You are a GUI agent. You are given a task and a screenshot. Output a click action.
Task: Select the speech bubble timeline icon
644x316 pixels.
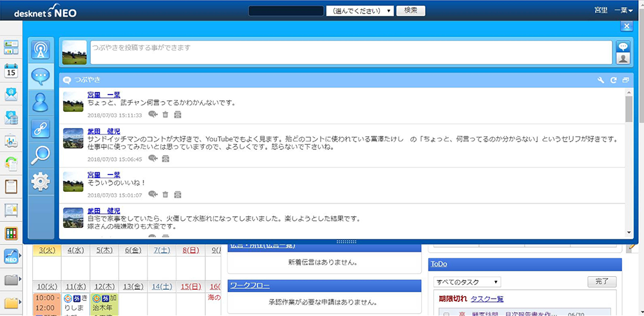tap(41, 76)
